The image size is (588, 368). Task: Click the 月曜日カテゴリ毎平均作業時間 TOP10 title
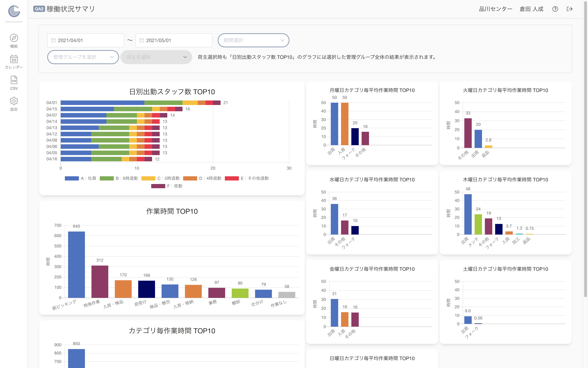tap(372, 90)
